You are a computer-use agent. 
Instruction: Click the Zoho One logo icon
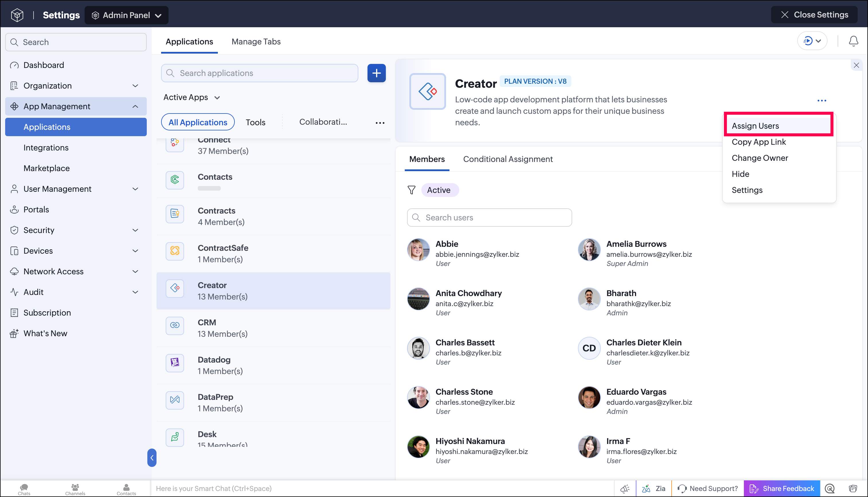click(17, 15)
